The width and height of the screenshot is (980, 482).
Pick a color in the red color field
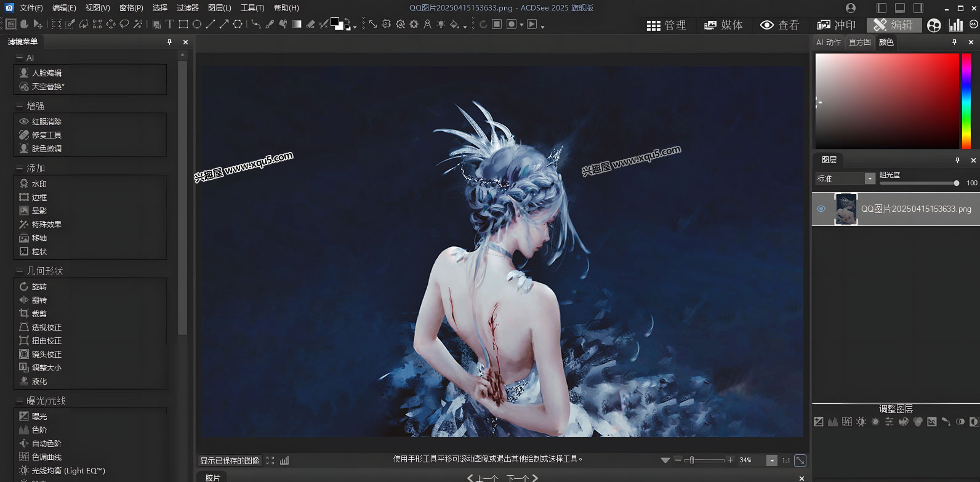coord(887,101)
